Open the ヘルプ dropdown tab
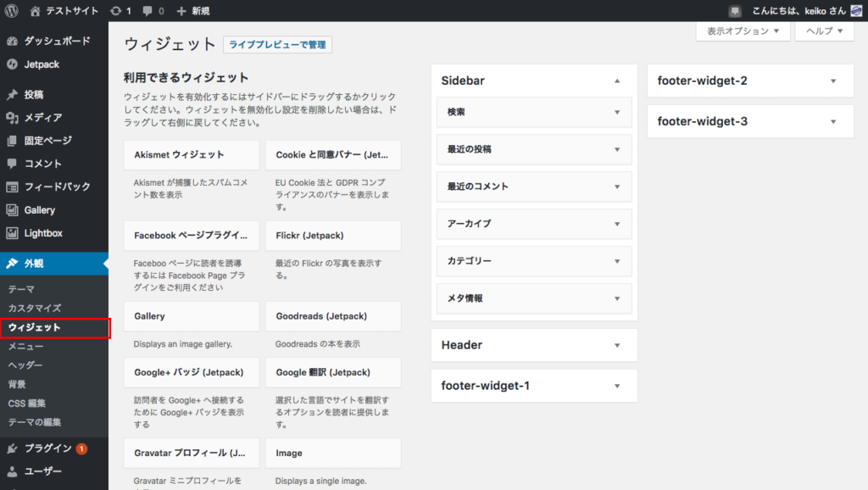Image resolution: width=868 pixels, height=490 pixels. click(x=824, y=31)
